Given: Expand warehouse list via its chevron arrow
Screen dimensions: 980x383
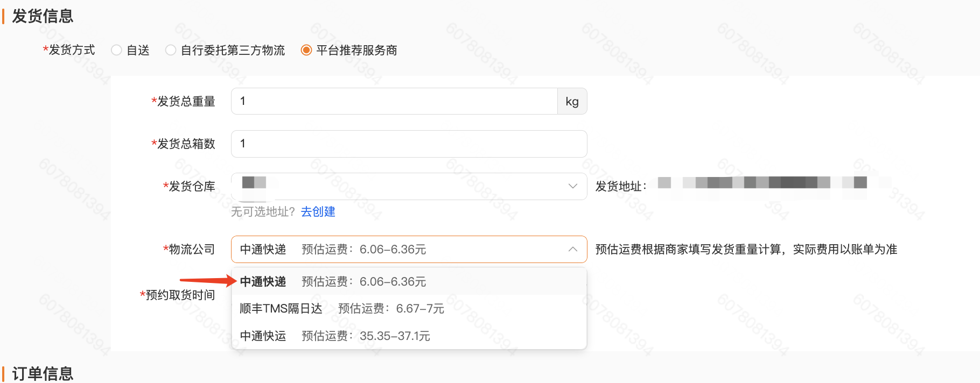Looking at the screenshot, I should point(573,186).
